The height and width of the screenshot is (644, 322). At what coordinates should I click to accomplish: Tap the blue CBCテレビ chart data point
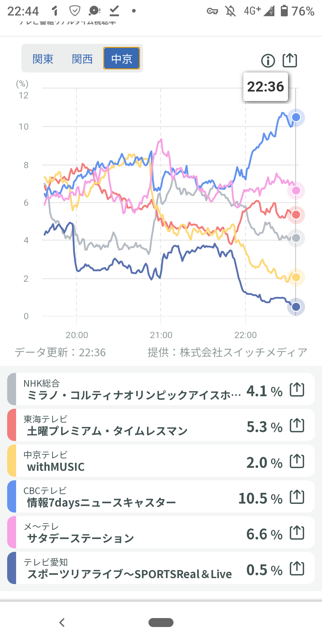[296, 117]
